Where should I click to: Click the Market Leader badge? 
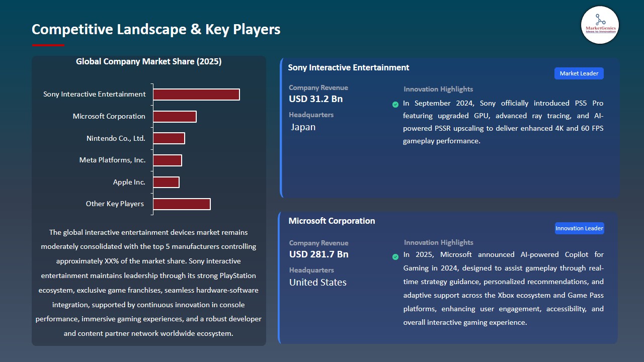(579, 73)
